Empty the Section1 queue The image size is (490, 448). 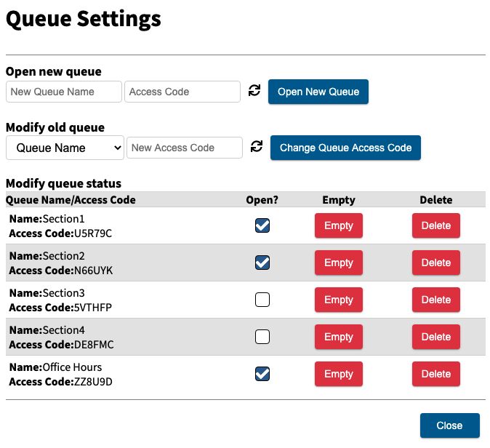click(x=339, y=225)
